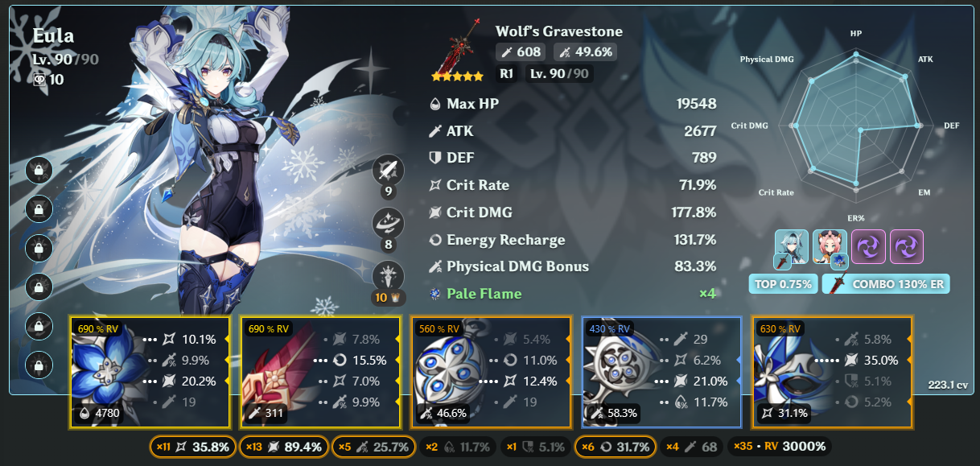Screen dimensions: 980x466
Task: Open the circlet artifact with 31.1% crit rate
Action: (x=832, y=372)
